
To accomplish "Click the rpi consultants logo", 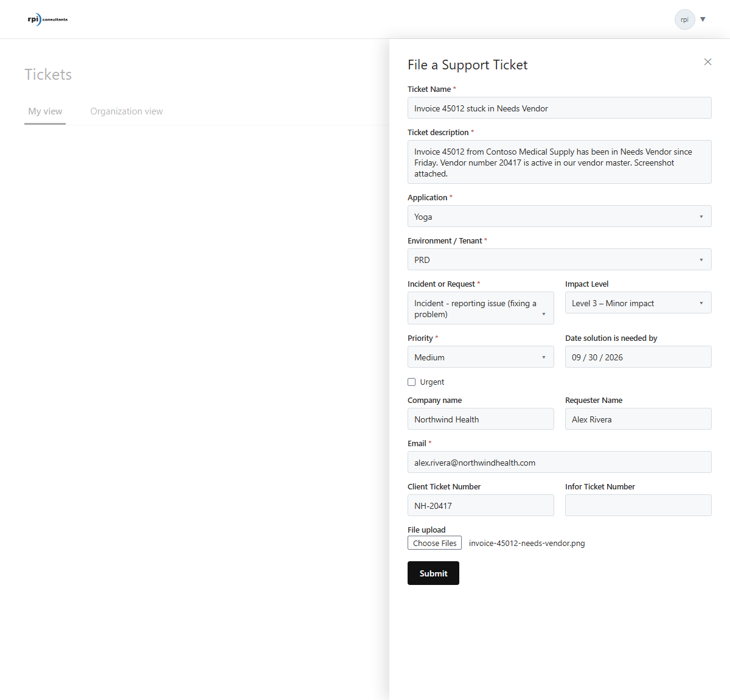I will [x=47, y=19].
